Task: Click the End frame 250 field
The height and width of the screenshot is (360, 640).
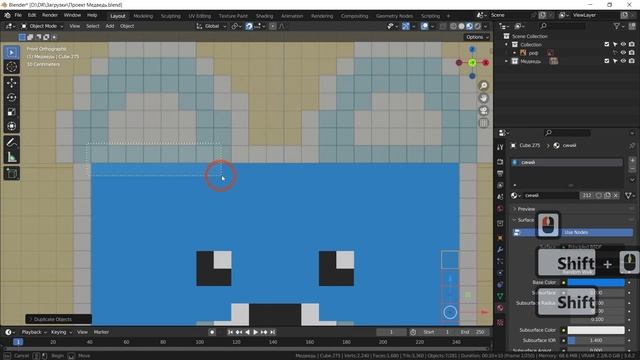Action: tap(473, 332)
